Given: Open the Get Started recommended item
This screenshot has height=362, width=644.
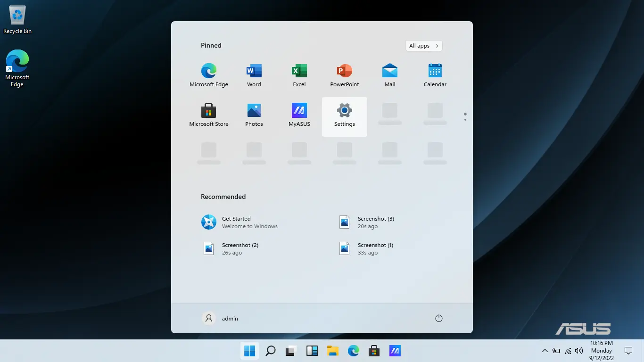Looking at the screenshot, I should click(240, 222).
